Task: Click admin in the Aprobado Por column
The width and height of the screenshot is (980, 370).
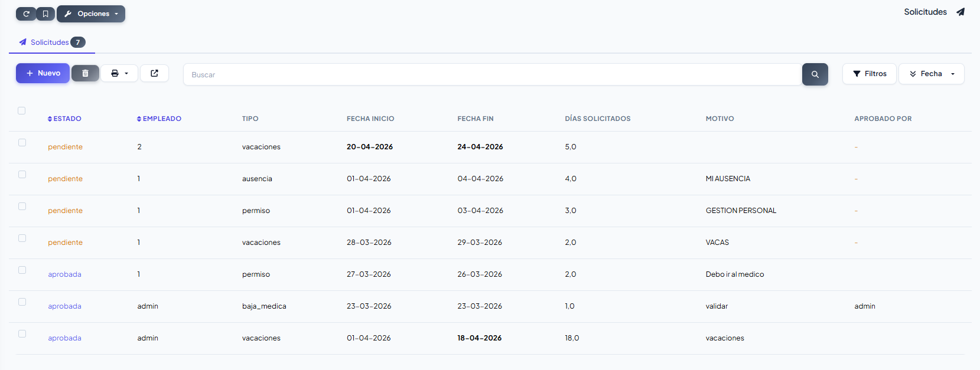Action: click(x=865, y=306)
